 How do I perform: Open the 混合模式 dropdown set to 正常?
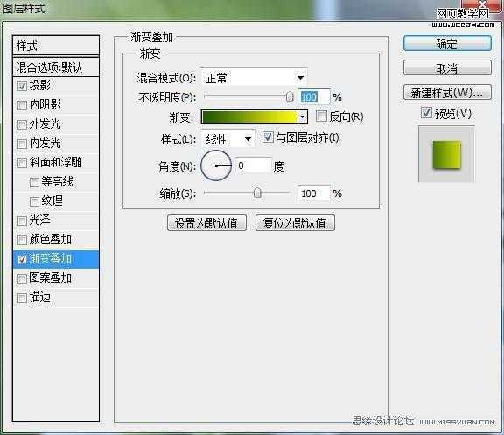point(254,78)
